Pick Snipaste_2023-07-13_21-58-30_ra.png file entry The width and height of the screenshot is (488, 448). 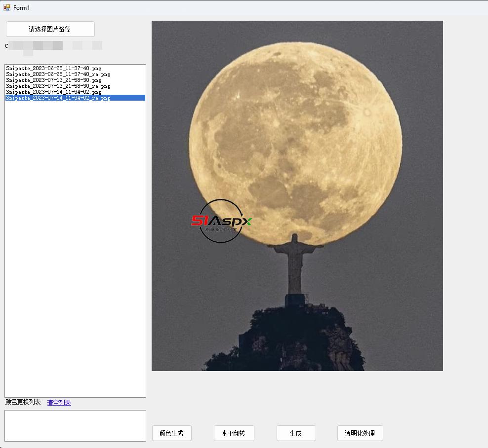coord(58,86)
